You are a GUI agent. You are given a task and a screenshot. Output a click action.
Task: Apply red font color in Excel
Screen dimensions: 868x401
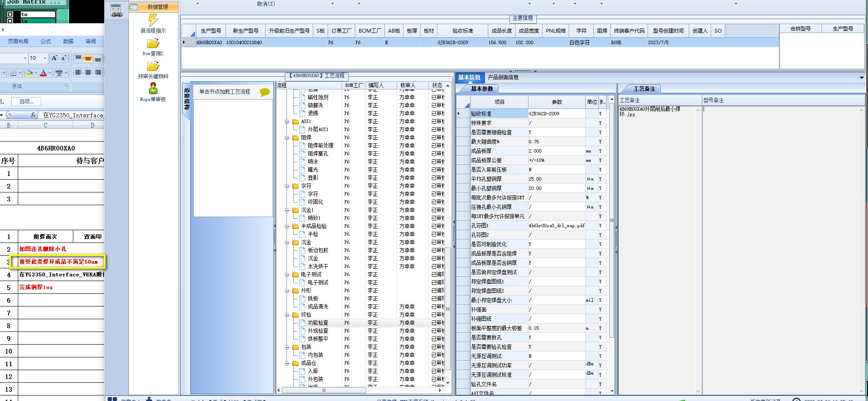43,73
